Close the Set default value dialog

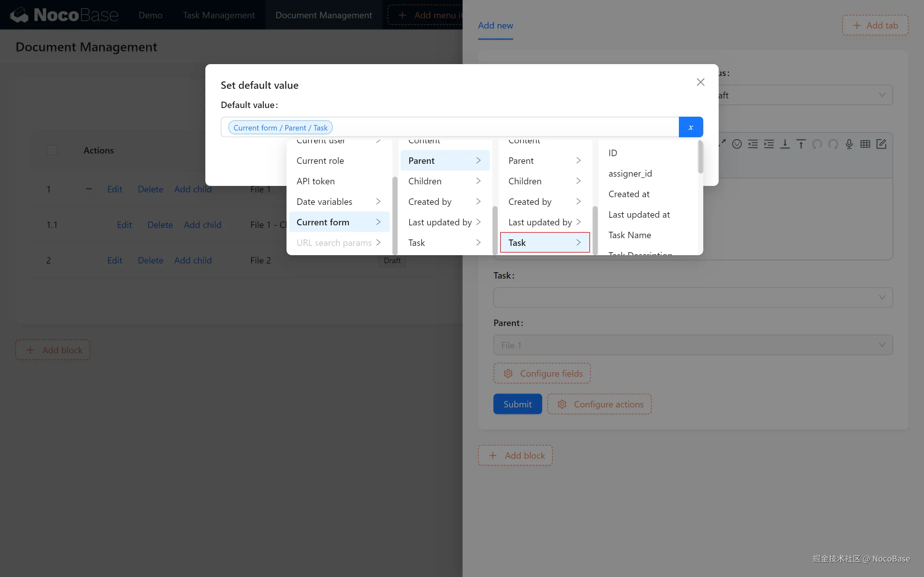[700, 82]
